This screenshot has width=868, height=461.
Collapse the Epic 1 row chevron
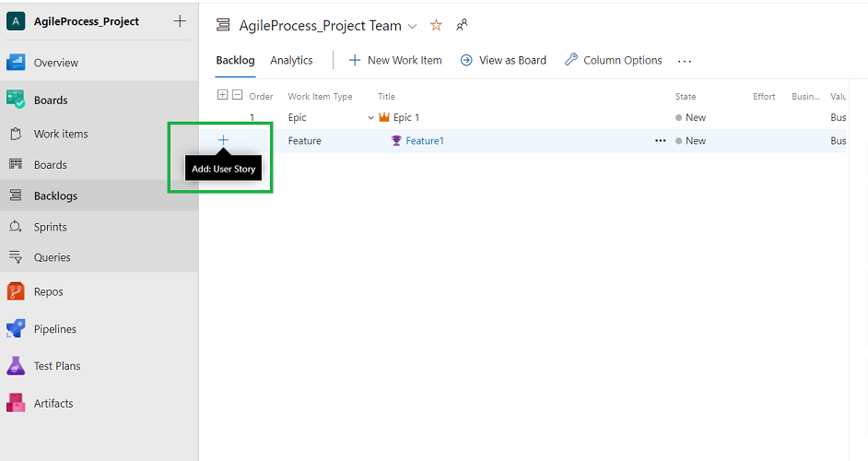tap(371, 118)
